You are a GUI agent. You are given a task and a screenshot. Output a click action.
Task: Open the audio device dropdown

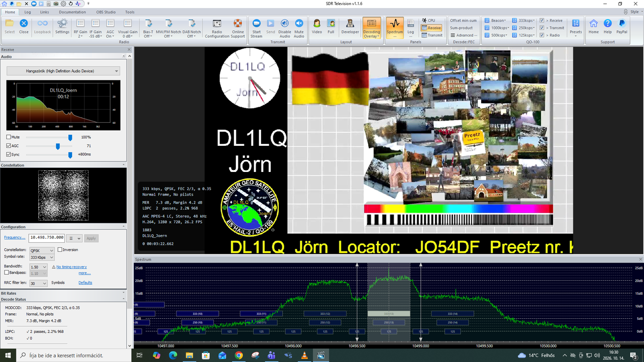click(63, 71)
